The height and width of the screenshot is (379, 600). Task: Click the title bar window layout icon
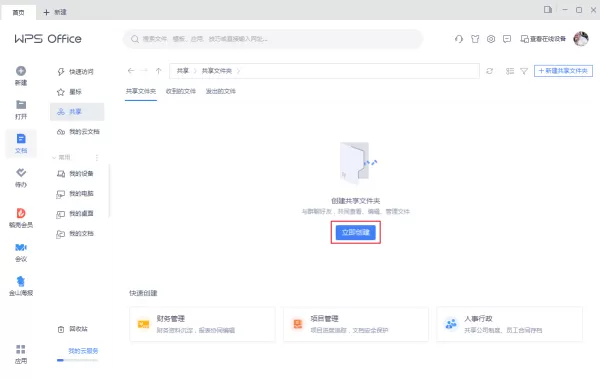pyautogui.click(x=548, y=10)
